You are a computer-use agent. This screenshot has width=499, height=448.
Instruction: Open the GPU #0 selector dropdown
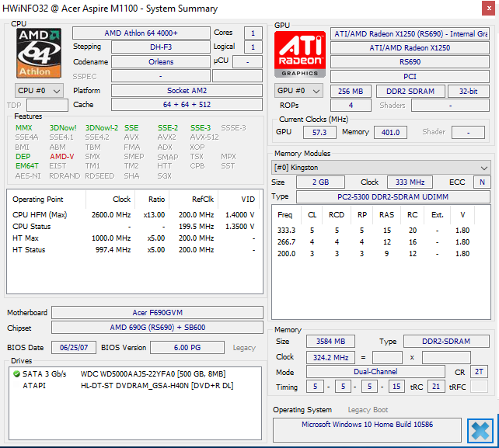299,91
